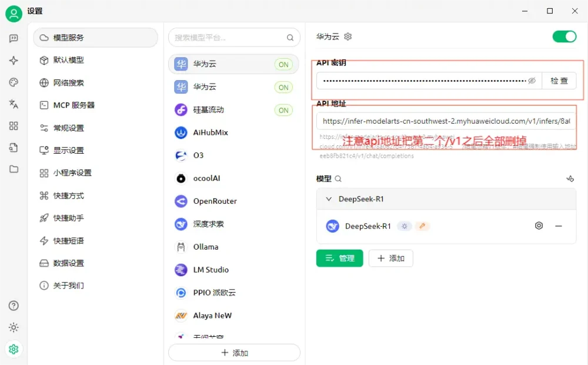This screenshot has height=365, width=588.
Task: Click the tool-use wrench tag on DeepSeek-R1
Action: point(422,226)
